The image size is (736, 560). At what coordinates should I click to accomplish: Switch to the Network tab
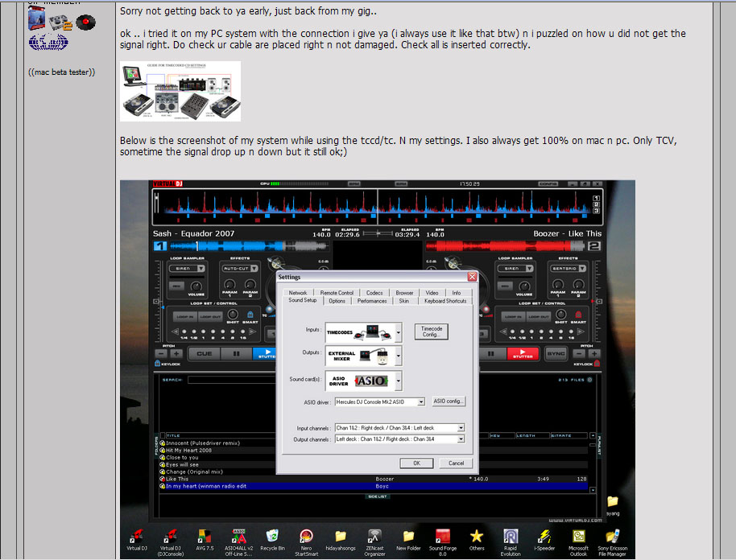298,293
